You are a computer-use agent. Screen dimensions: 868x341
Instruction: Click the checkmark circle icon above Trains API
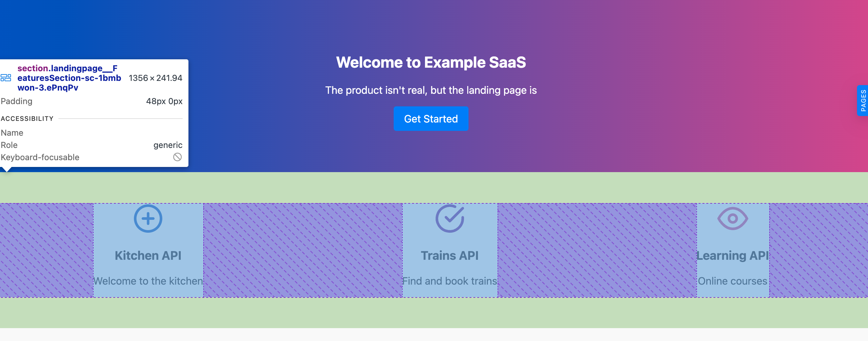click(449, 219)
